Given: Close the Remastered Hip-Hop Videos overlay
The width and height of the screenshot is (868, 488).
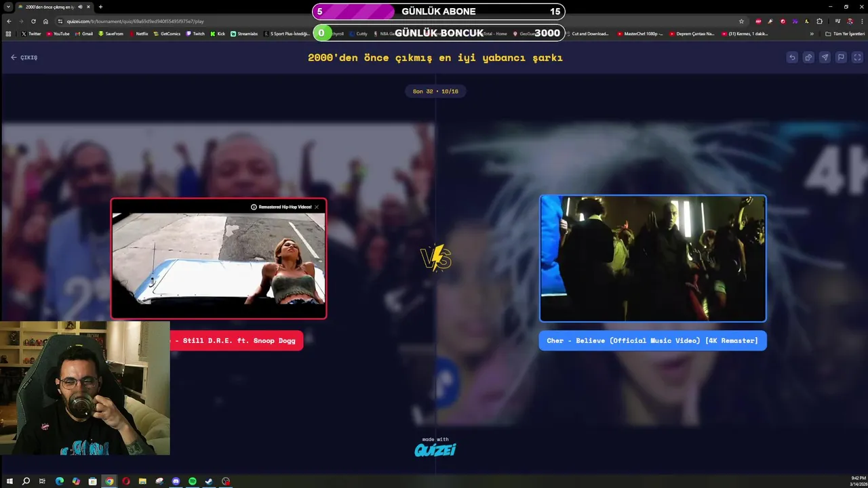Looking at the screenshot, I should point(317,207).
